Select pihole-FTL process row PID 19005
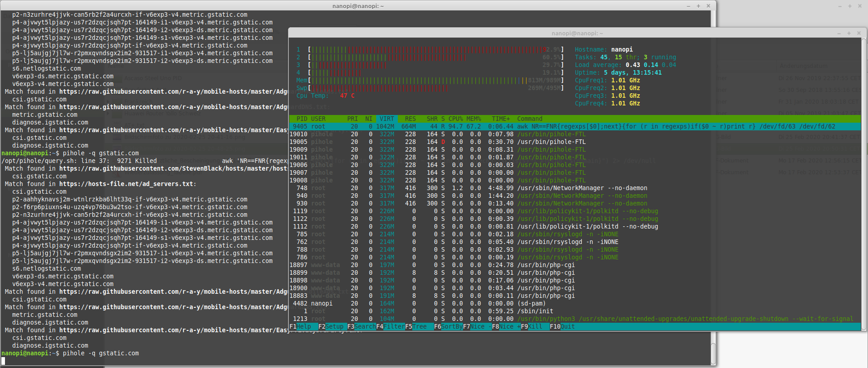The height and width of the screenshot is (368, 868). point(575,142)
